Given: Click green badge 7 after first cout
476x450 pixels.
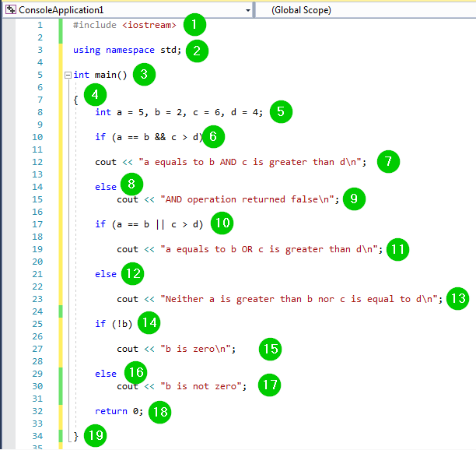Looking at the screenshot, I should click(x=387, y=162).
